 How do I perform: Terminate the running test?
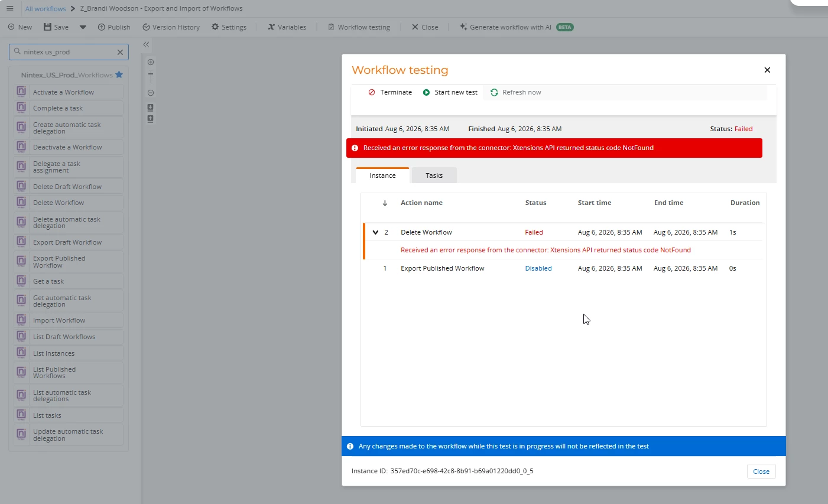point(390,92)
